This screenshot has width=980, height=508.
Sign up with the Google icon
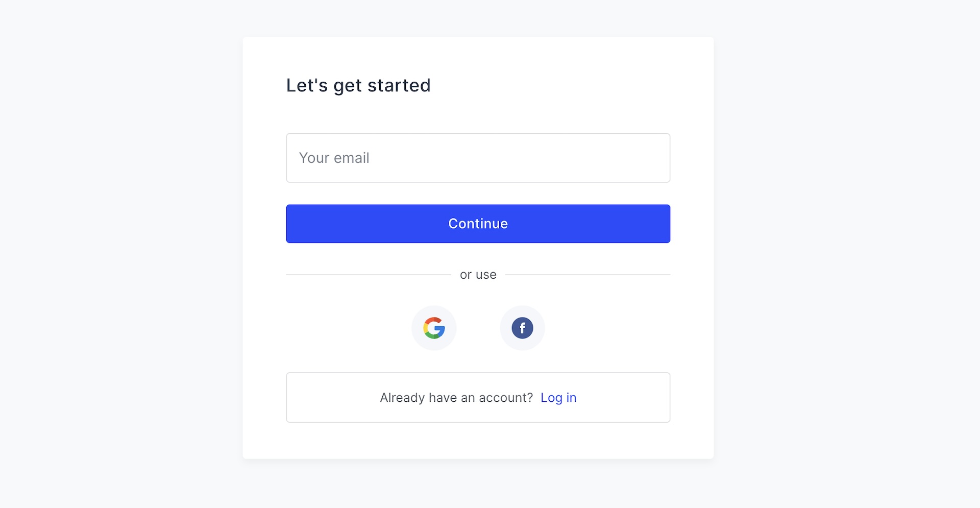(434, 328)
